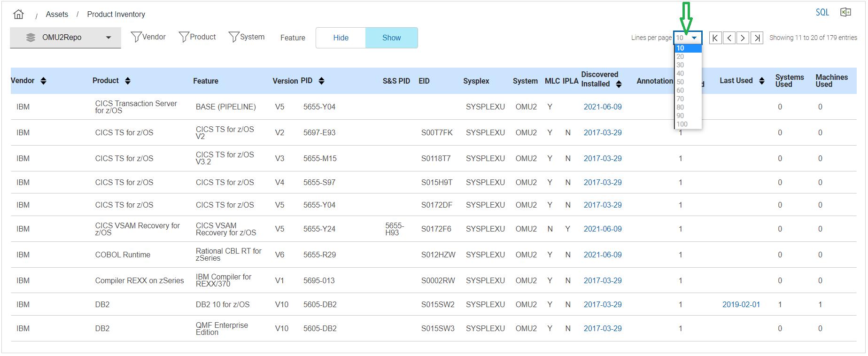This screenshot has width=868, height=356.
Task: Go to the previous page
Action: point(729,38)
